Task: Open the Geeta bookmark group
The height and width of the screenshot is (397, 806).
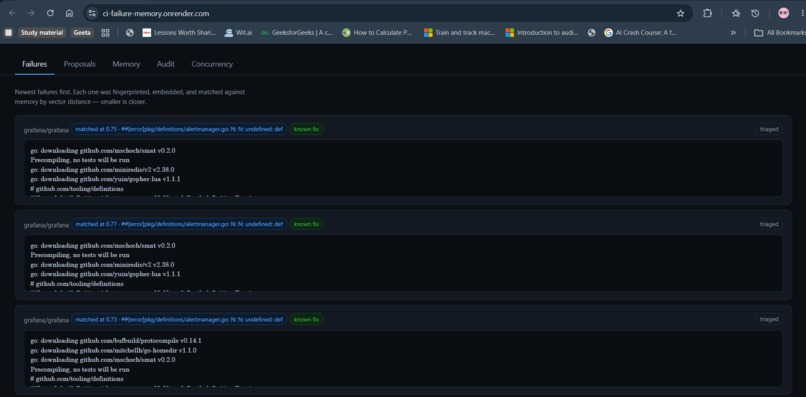Action: 82,32
